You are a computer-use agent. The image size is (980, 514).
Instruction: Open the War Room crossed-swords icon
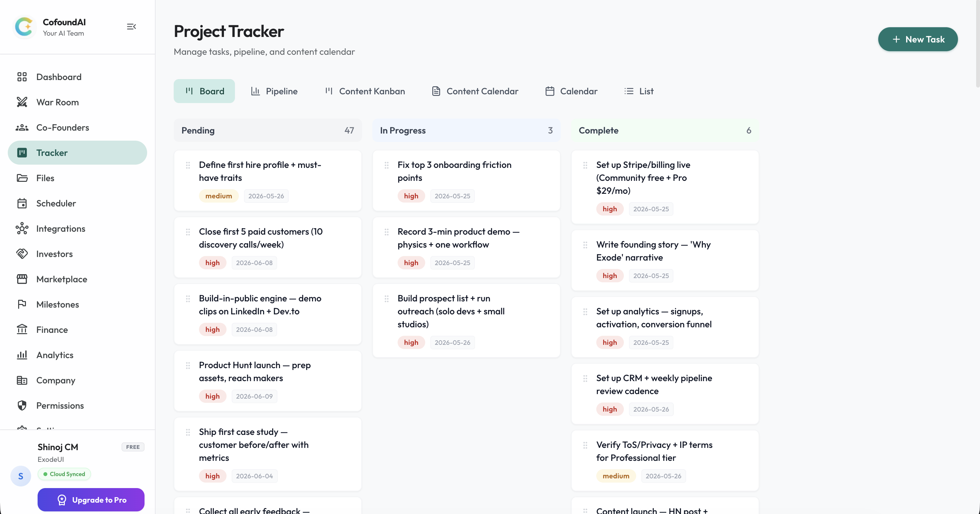coord(22,102)
